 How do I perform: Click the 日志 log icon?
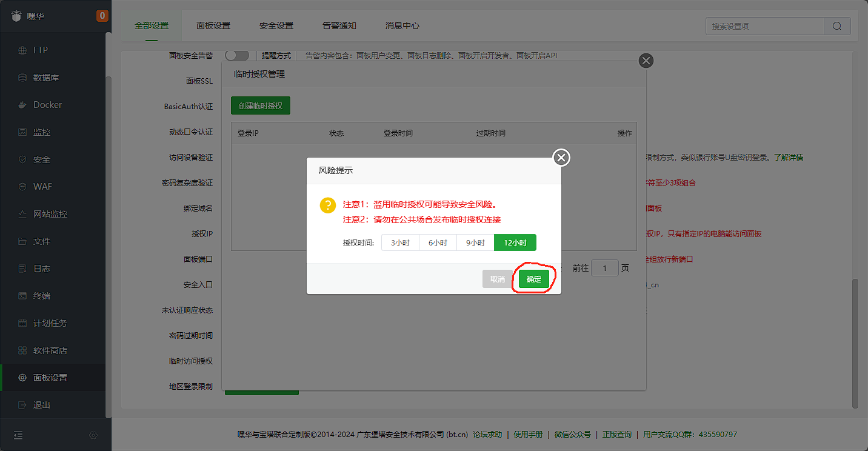tap(22, 269)
